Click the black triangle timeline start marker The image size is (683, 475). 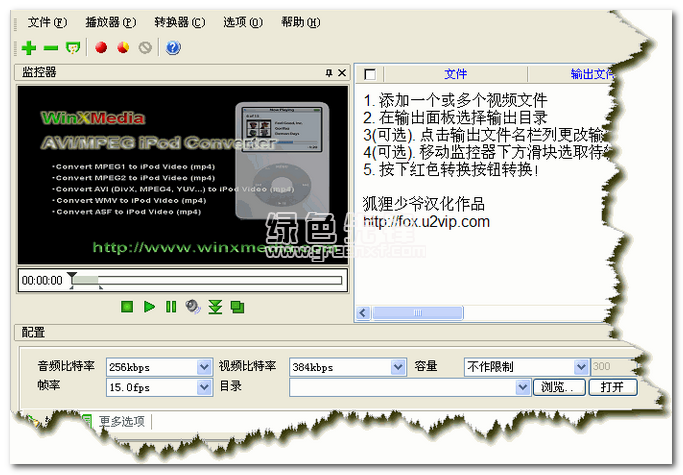click(x=72, y=276)
